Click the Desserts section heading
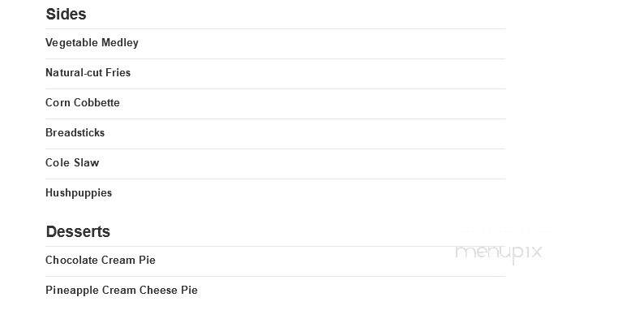644x319 pixels. (x=78, y=231)
